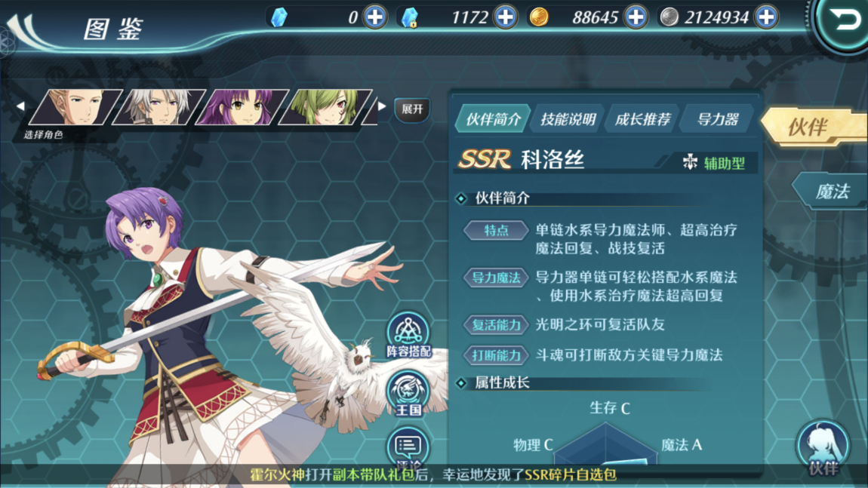Select the green-haired character portrait
Screen dimensions: 868x488
pyautogui.click(x=325, y=107)
